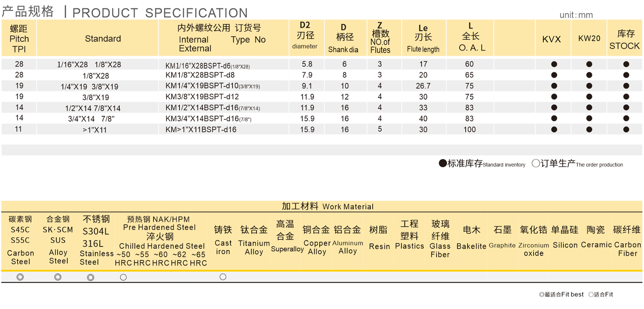
Task: Open the Pitch TPI column header
Action: tap(19, 38)
